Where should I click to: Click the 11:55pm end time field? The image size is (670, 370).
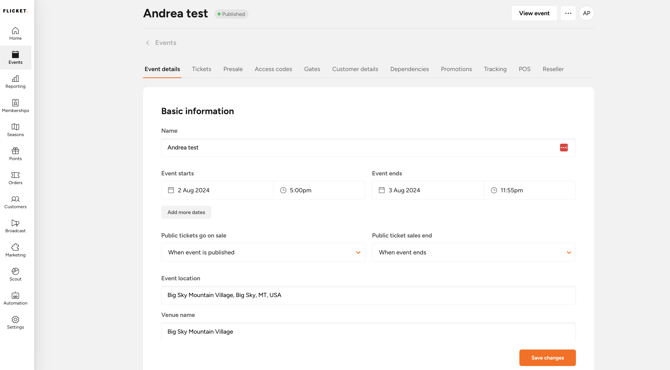[x=530, y=190]
